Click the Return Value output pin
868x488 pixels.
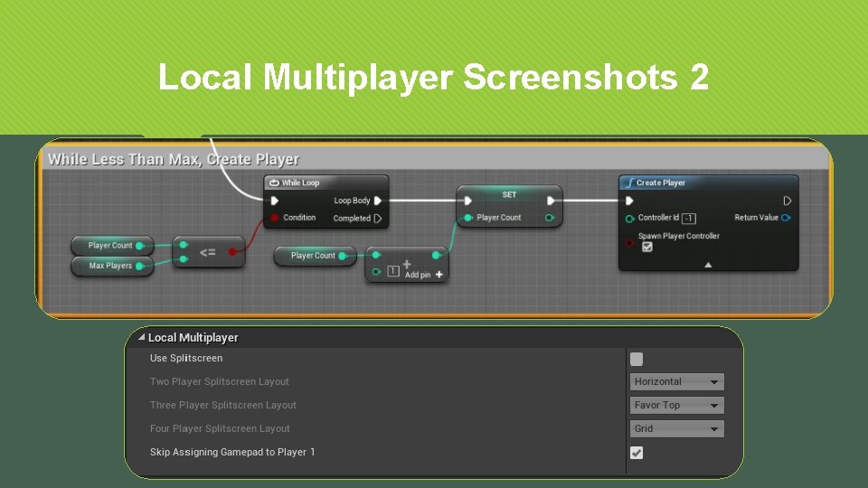[x=786, y=218]
